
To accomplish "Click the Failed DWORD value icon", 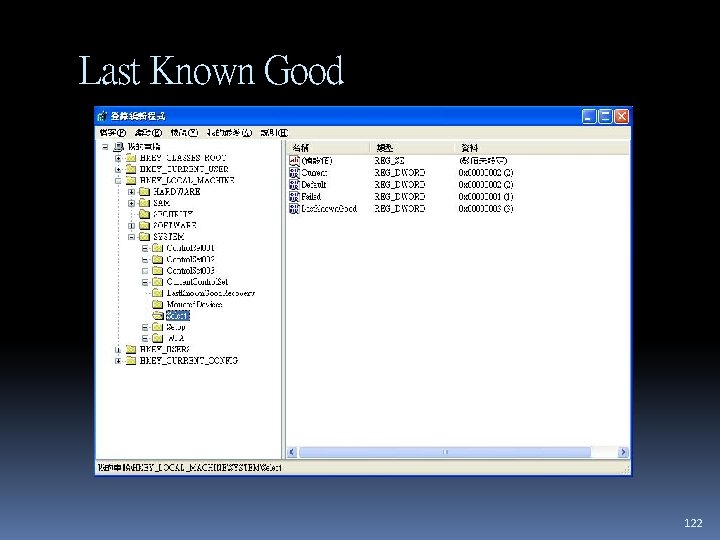I will pos(294,197).
